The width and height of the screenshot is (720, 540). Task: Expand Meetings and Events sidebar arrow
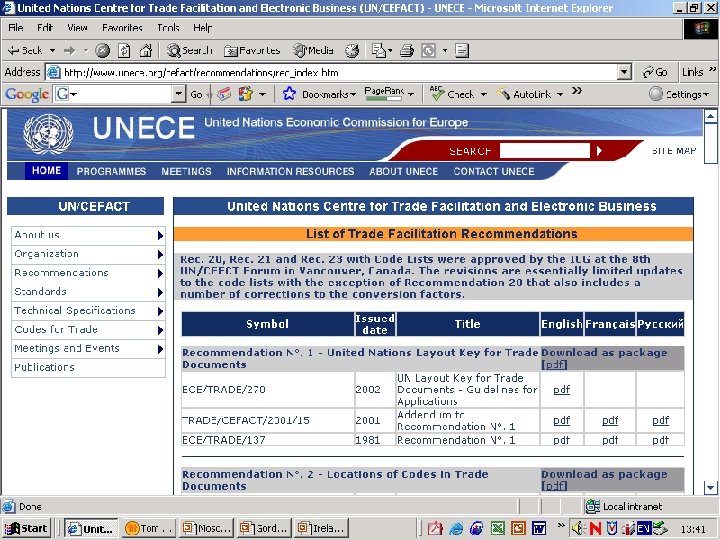coord(160,349)
